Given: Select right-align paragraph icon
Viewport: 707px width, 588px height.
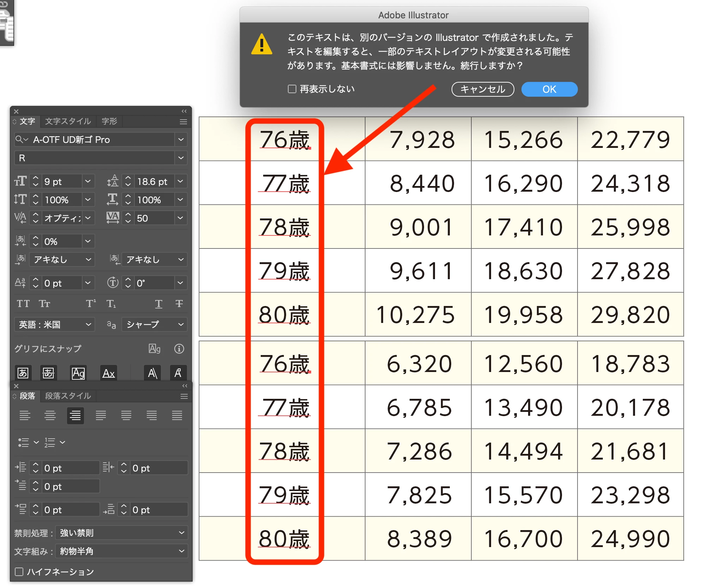Looking at the screenshot, I should tap(75, 415).
